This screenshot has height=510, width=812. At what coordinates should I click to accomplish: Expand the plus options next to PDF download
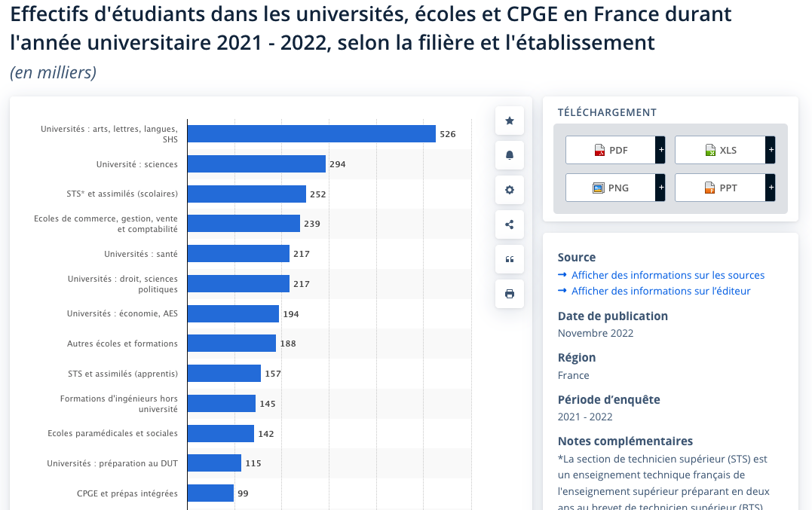[661, 150]
